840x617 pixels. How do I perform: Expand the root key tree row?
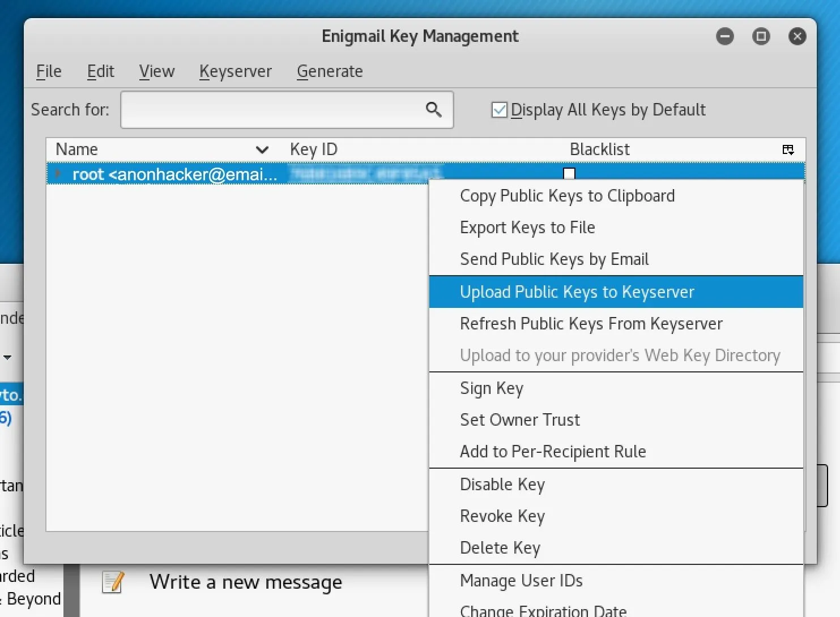(x=58, y=173)
